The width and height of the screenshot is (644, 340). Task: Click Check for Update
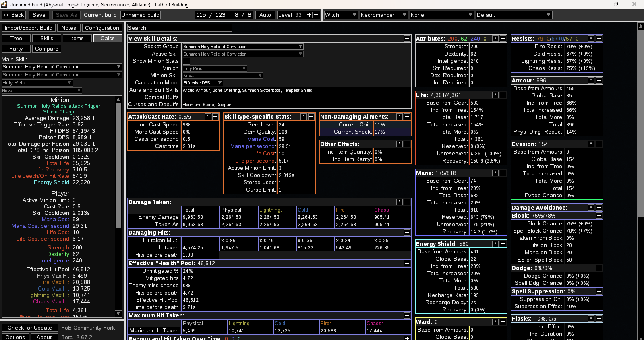point(30,328)
